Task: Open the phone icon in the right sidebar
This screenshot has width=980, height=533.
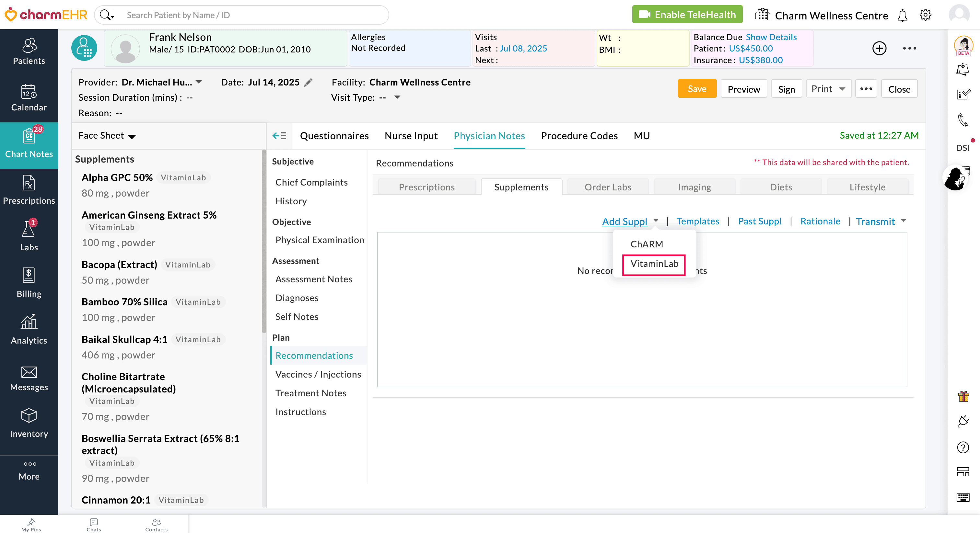Action: click(x=962, y=120)
